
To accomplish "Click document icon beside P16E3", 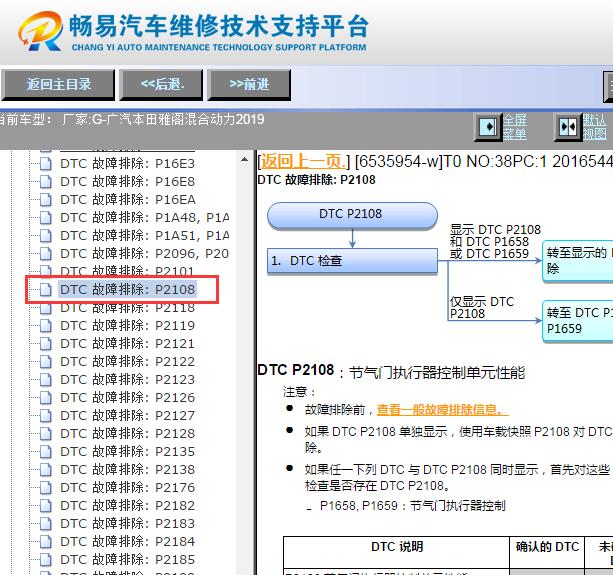I will coord(46,163).
